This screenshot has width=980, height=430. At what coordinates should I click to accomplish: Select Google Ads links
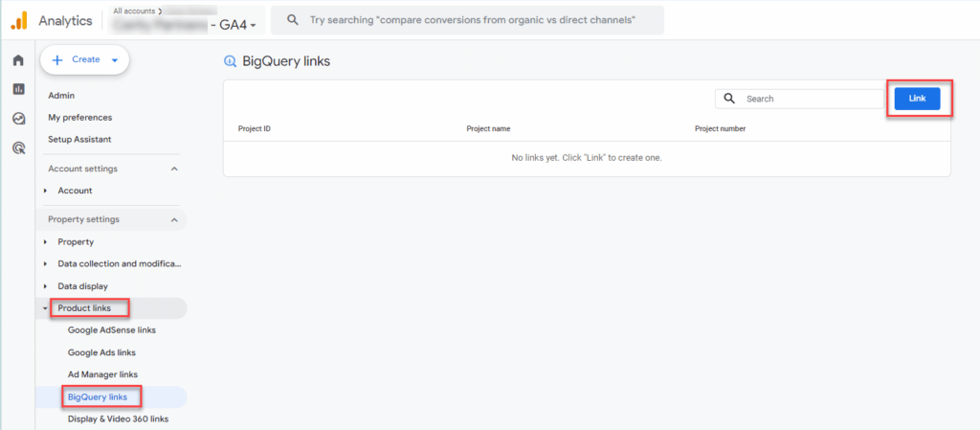click(x=101, y=352)
